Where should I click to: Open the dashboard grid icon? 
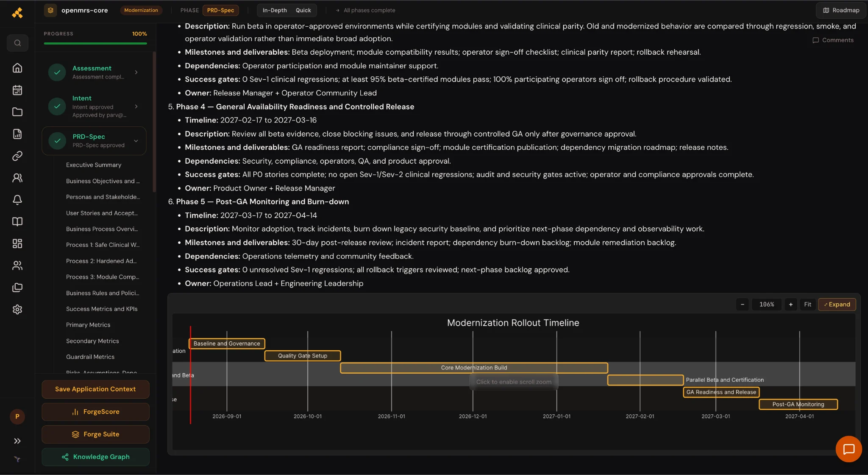pos(17,243)
